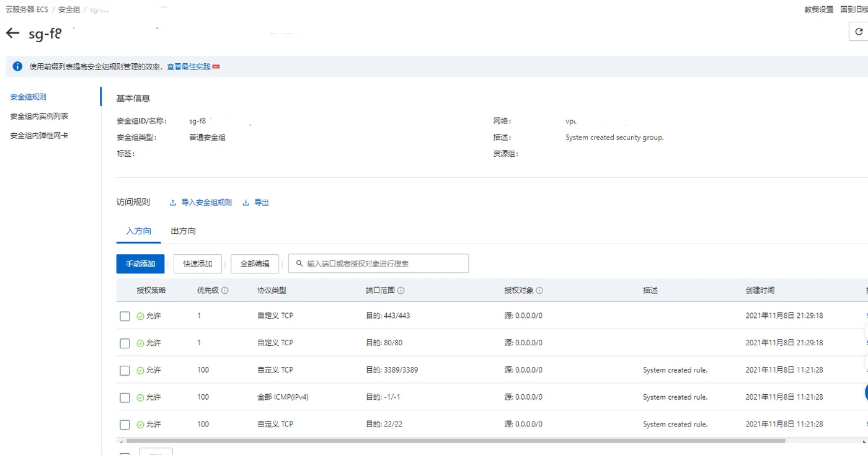Open 安全组内弹性网卡 in the sidebar
The width and height of the screenshot is (868, 455).
pos(39,136)
